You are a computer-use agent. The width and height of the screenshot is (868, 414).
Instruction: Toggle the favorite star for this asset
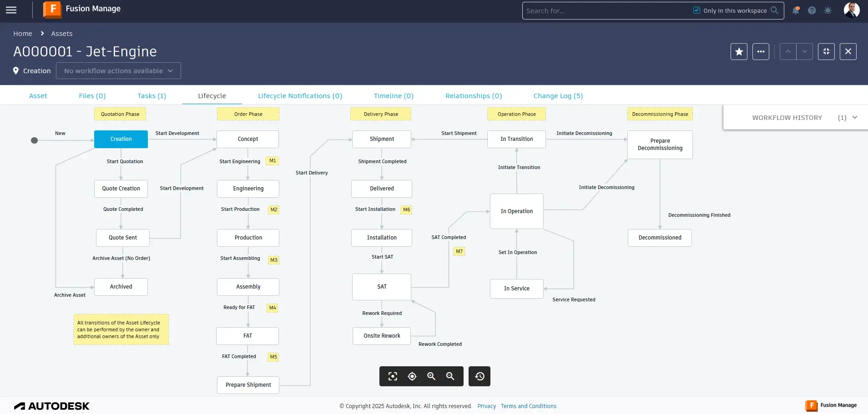[x=739, y=51]
